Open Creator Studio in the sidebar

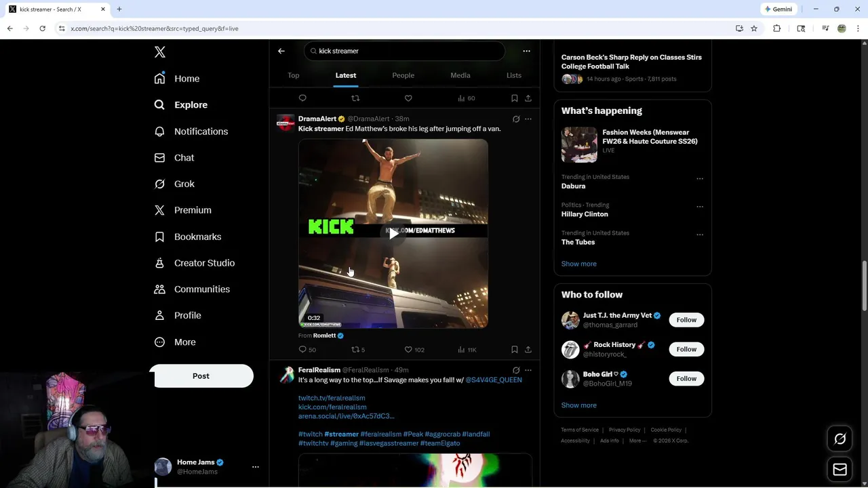point(195,263)
